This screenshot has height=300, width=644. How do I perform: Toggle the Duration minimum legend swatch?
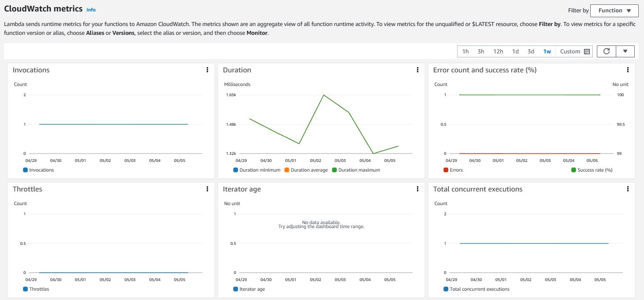pos(235,170)
